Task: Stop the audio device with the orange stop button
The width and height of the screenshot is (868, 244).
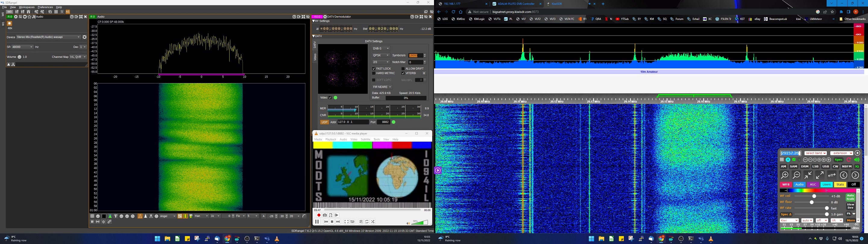Action: coord(9,23)
